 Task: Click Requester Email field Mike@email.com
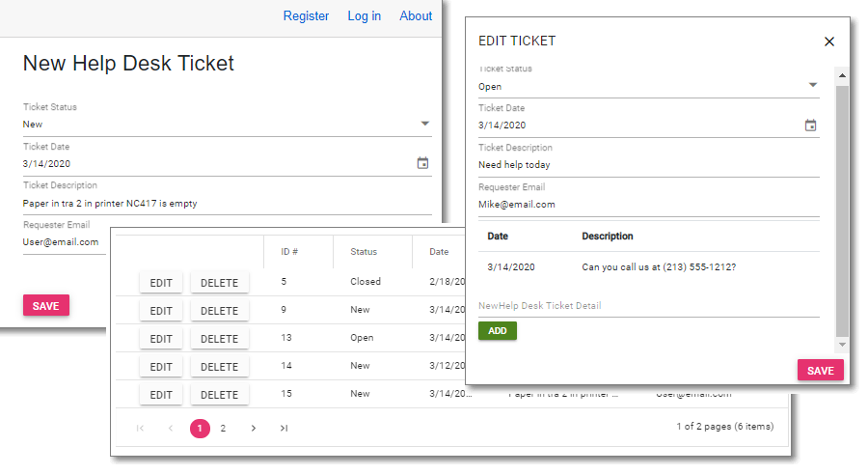pos(649,204)
